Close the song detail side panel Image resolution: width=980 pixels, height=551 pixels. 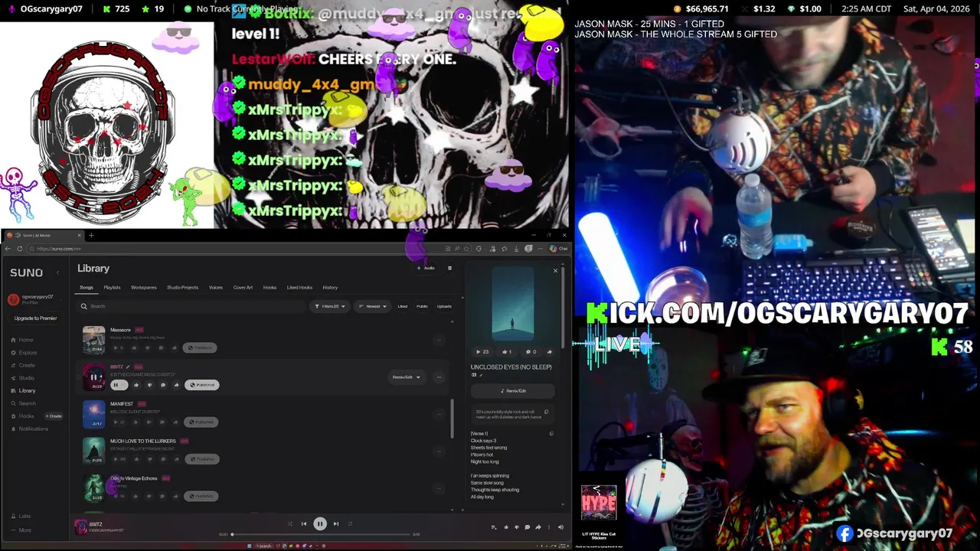[556, 270]
